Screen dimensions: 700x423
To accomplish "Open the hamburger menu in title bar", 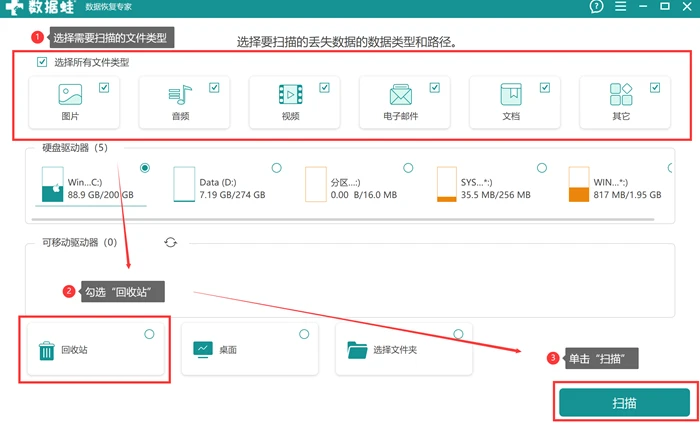I will (x=621, y=7).
